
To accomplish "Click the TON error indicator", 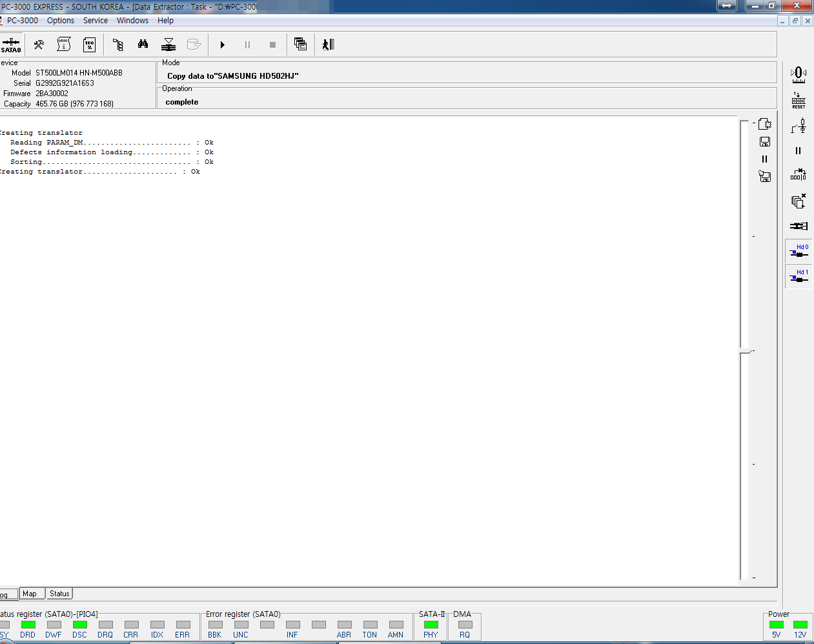I will click(370, 625).
